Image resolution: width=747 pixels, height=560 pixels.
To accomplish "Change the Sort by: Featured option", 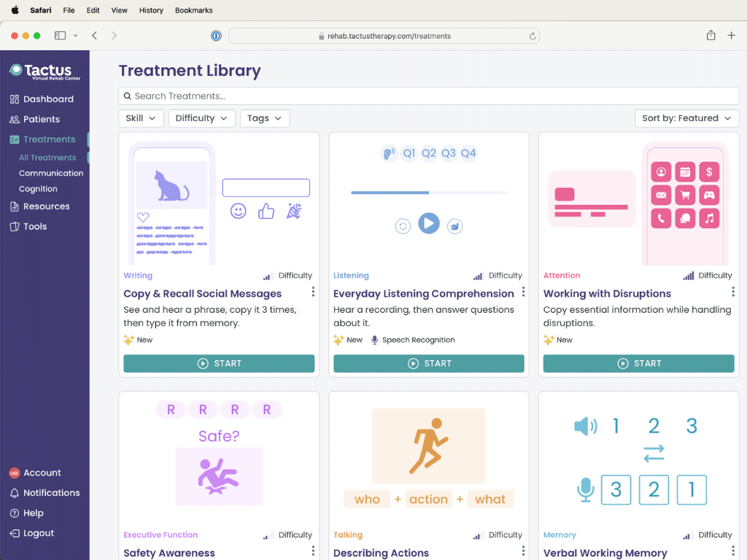I will pos(686,118).
